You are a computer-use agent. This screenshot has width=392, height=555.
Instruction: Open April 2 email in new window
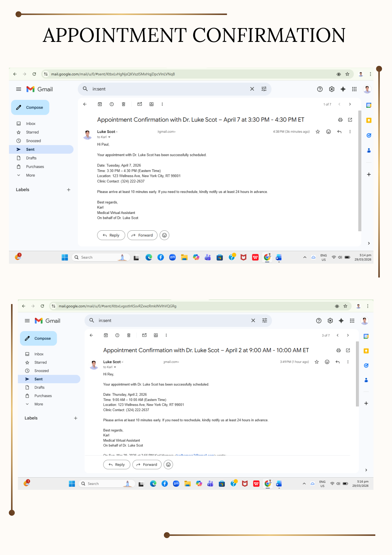(348, 350)
